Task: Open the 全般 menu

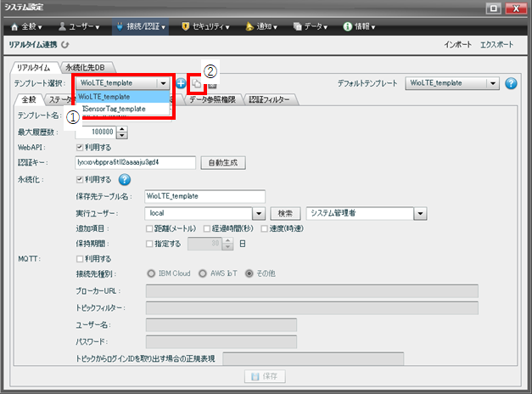Action: pyautogui.click(x=26, y=26)
